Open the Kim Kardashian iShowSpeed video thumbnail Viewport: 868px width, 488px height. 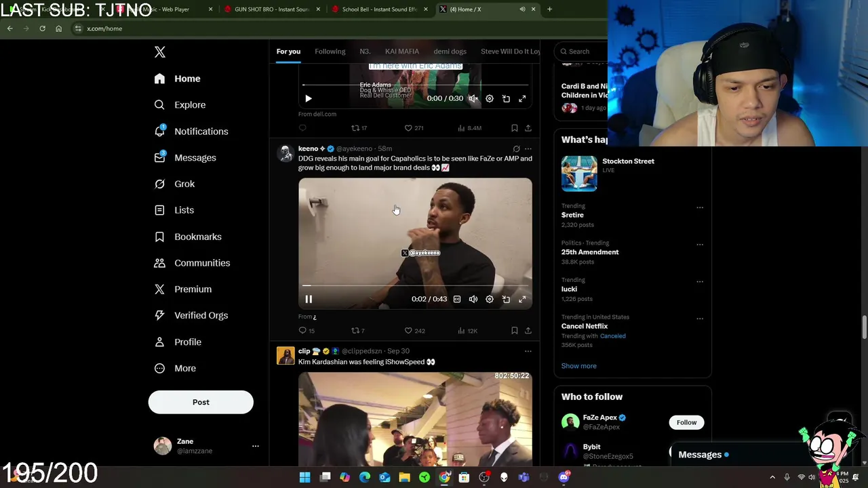(415, 419)
